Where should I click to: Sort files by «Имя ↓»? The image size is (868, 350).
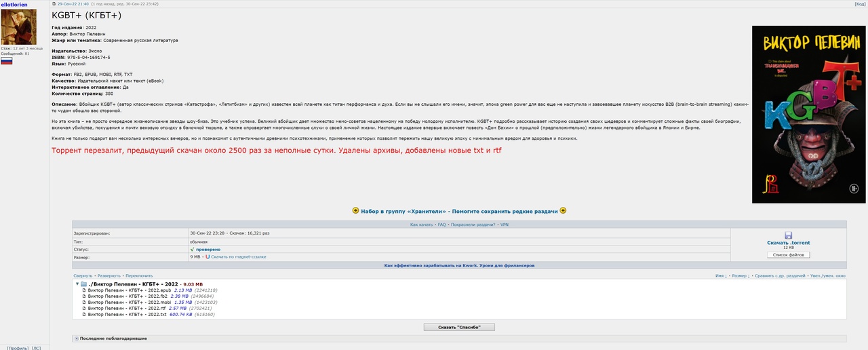pyautogui.click(x=722, y=276)
